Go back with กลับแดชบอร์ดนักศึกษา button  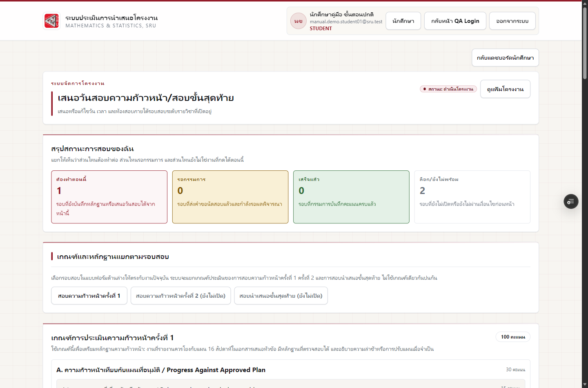click(505, 58)
